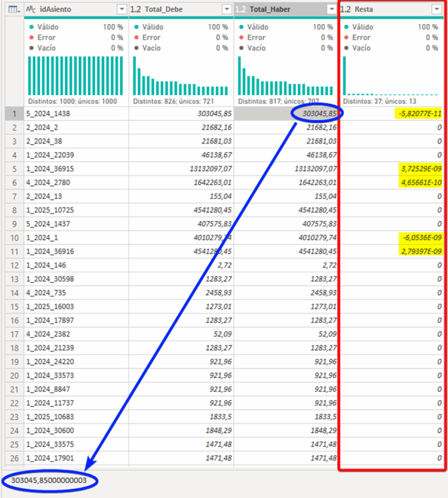
Task: Click the ABC type icon of idAsiento
Action: 31,9
